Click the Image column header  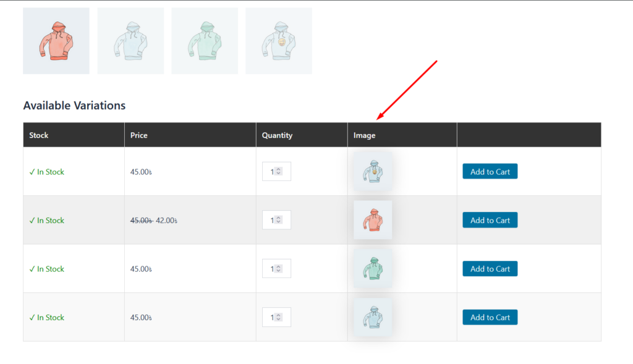point(364,135)
